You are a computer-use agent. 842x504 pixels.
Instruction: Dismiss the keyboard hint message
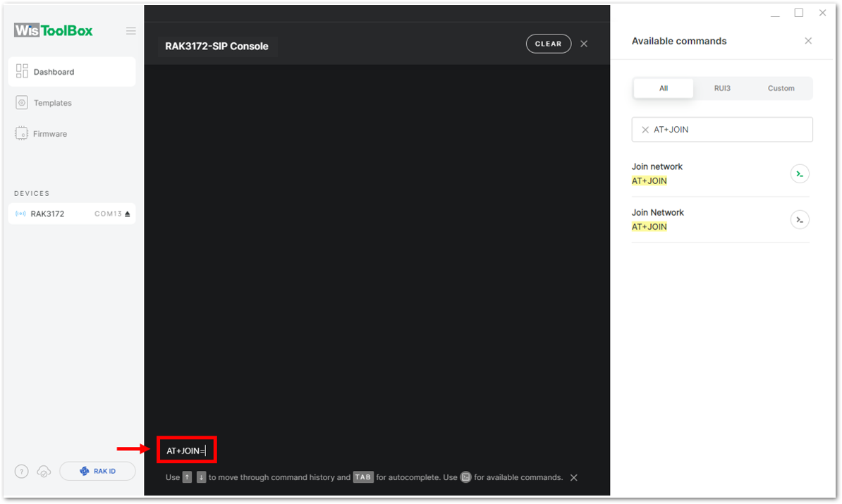tap(573, 478)
